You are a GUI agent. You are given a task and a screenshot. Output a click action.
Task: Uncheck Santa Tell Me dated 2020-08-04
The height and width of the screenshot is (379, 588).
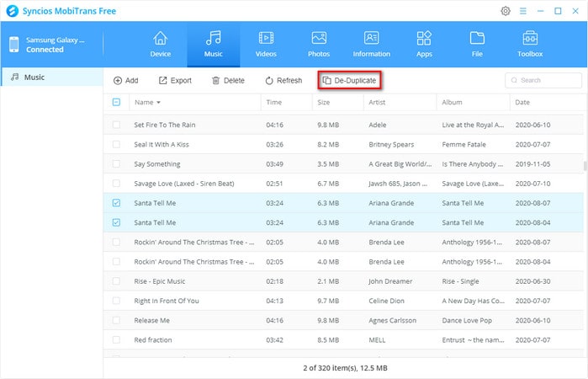click(116, 222)
